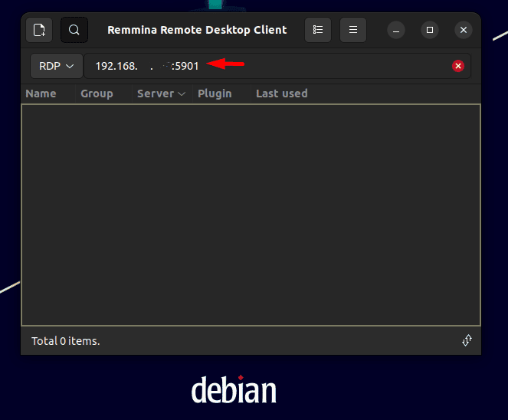Open the Remmina hamburger menu

pos(353,30)
